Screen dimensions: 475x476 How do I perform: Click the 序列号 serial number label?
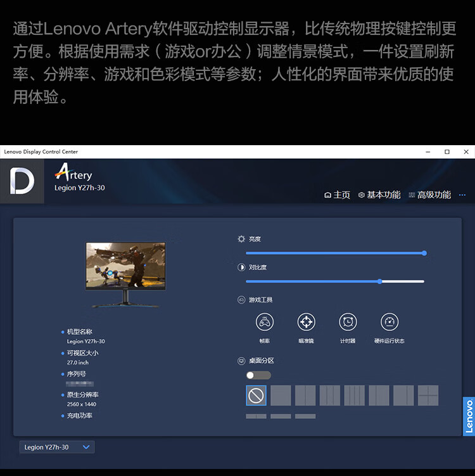click(77, 374)
